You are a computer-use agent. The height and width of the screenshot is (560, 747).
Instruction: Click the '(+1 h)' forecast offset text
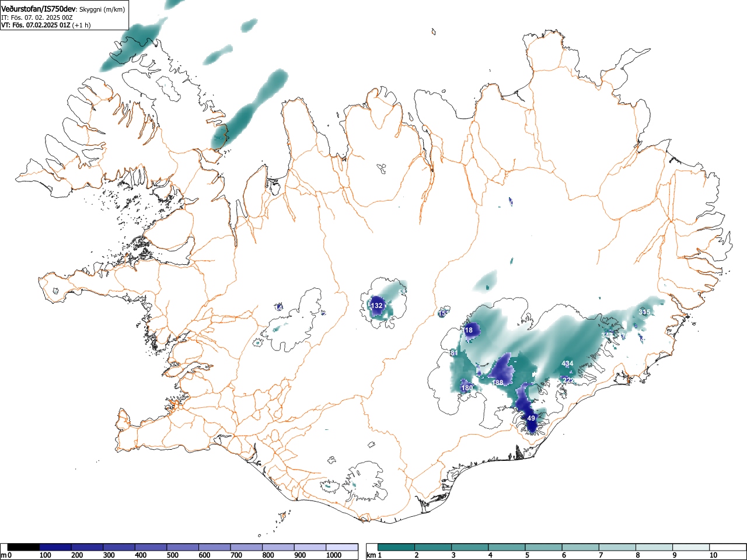click(x=81, y=25)
